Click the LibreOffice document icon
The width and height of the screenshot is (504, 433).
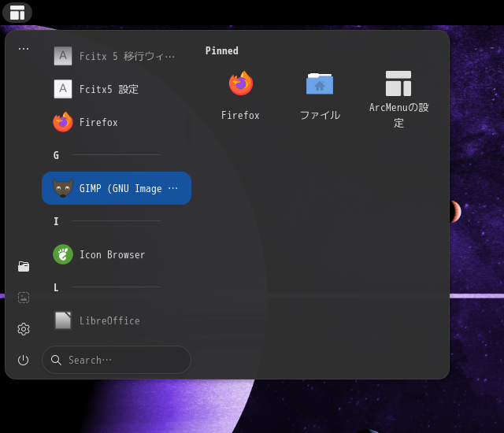tap(63, 320)
